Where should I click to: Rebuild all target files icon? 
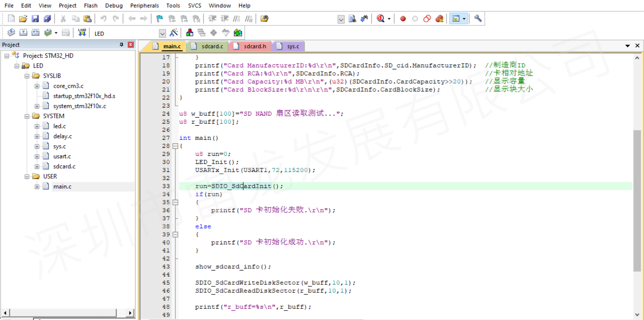(x=35, y=33)
